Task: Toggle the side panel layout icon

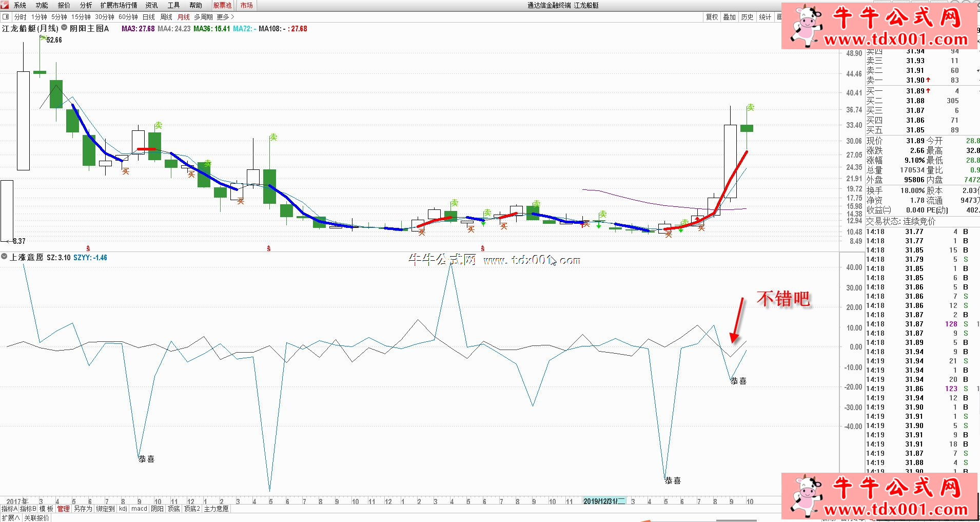Action: pyautogui.click(x=6, y=17)
